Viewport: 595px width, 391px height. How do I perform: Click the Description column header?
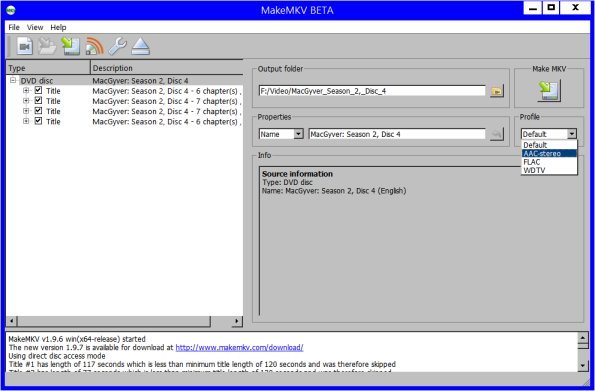(167, 68)
